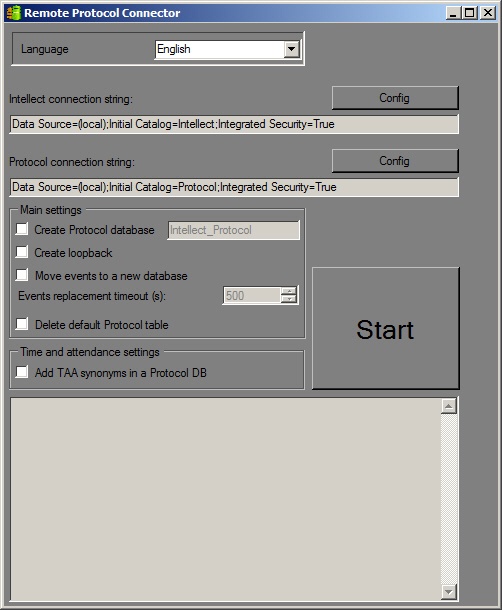Screen dimensions: 502x610
Task: Click the log area scroll down arrow
Action: coord(449,592)
